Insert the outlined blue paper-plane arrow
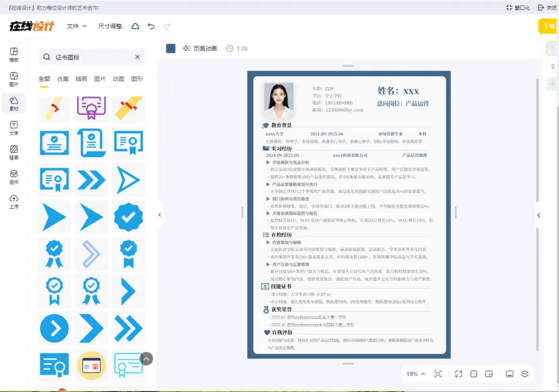The image size is (559, 392). pyautogui.click(x=129, y=180)
